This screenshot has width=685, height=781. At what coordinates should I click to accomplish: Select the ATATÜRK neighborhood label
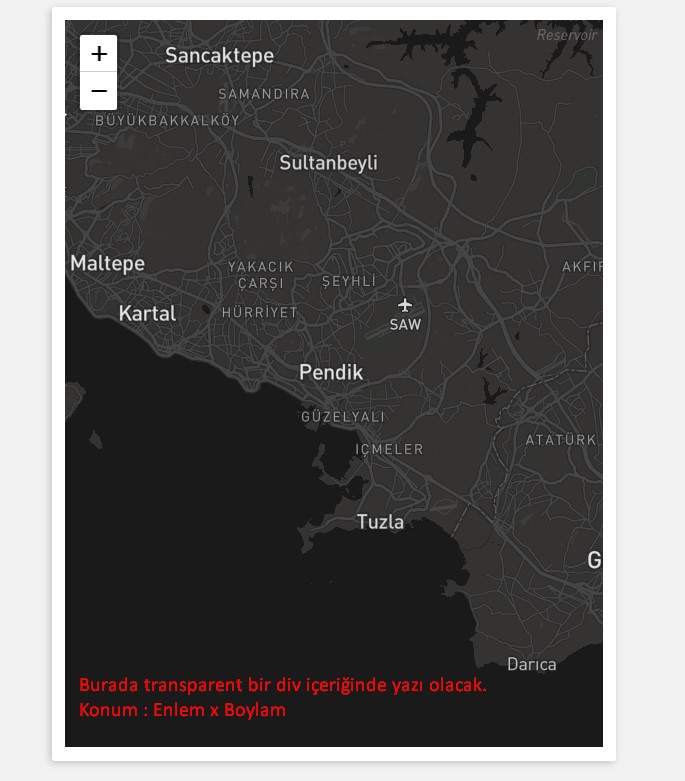pyautogui.click(x=561, y=440)
